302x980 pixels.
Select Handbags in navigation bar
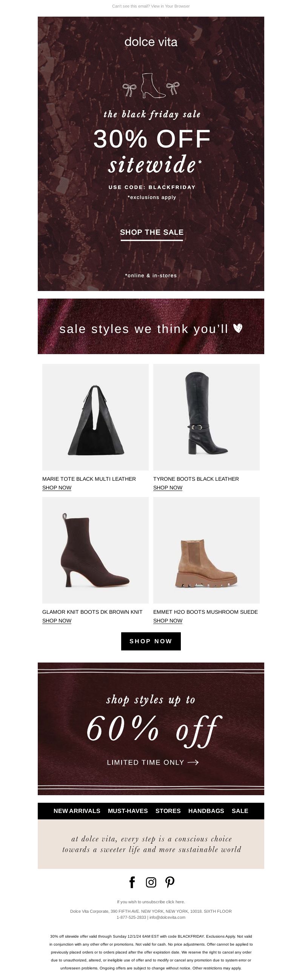click(x=206, y=811)
